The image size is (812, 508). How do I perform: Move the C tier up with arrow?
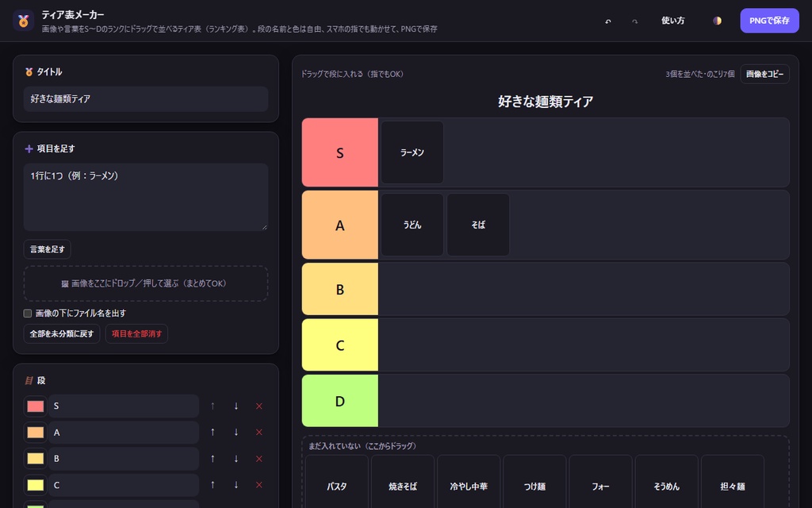(x=213, y=485)
